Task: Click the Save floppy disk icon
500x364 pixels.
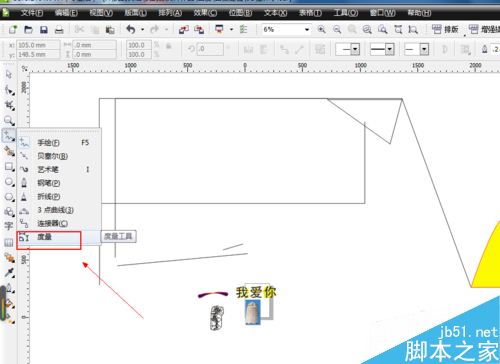Action: [43, 30]
